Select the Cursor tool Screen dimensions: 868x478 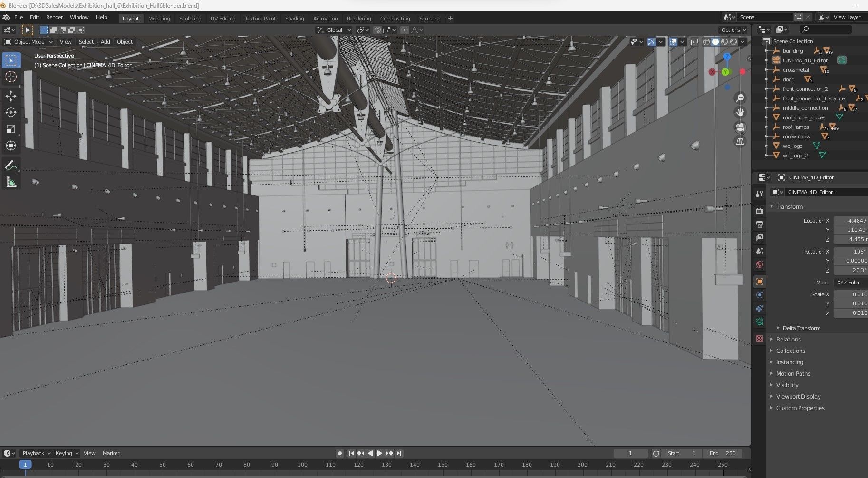tap(11, 77)
